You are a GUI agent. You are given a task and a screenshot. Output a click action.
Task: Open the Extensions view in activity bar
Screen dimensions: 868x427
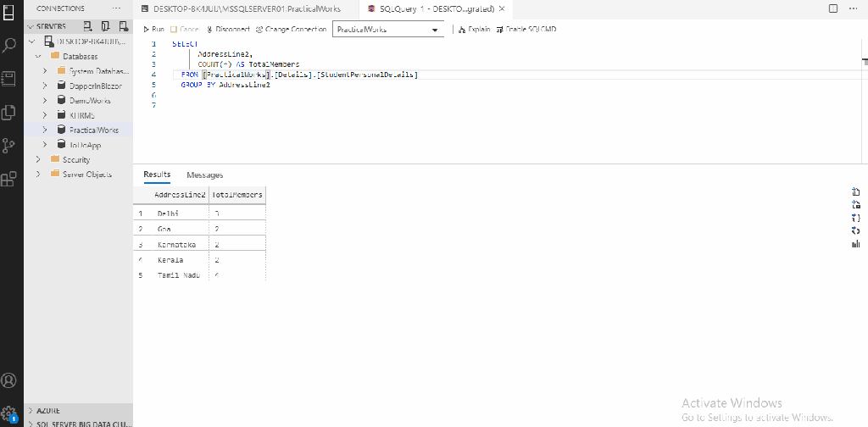click(10, 179)
